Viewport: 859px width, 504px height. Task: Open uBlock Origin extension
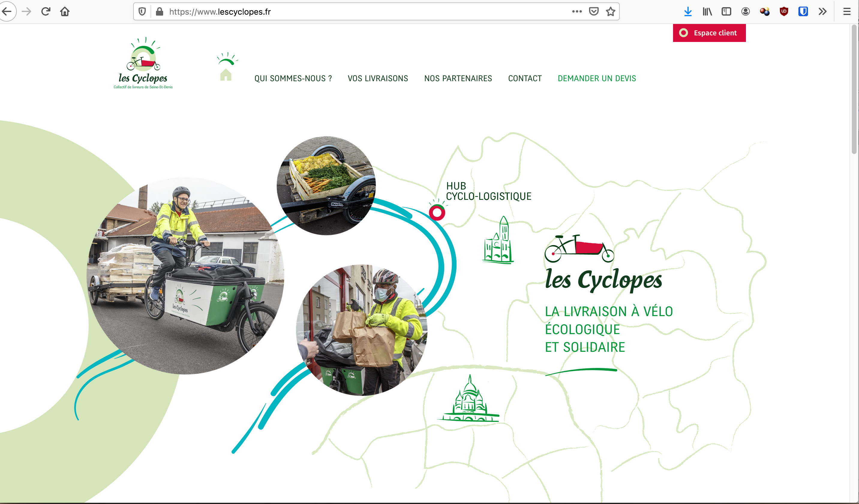tap(784, 12)
